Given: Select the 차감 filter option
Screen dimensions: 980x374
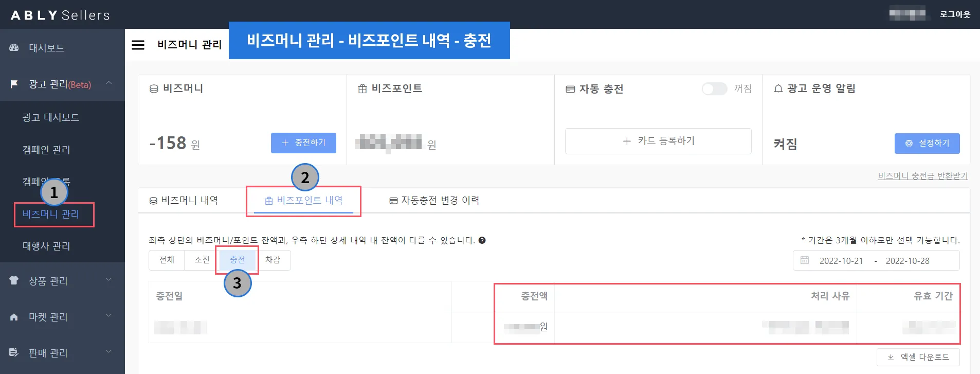Looking at the screenshot, I should pos(273,260).
